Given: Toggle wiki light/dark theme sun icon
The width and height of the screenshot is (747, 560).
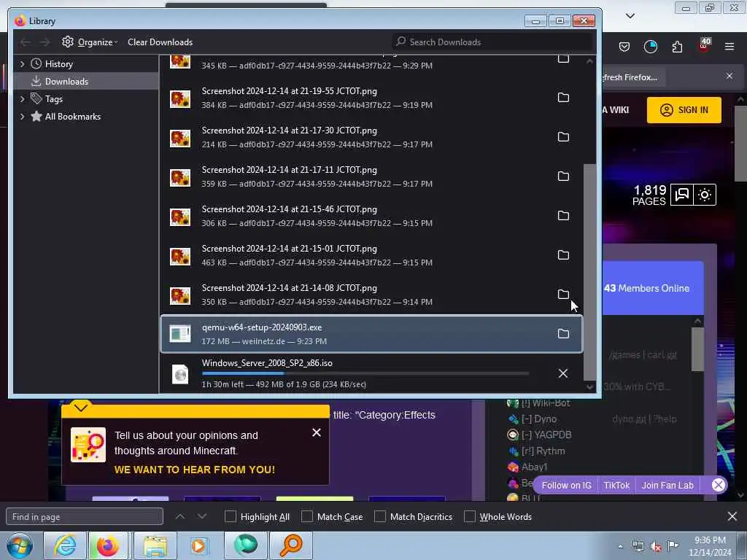Looking at the screenshot, I should click(x=705, y=195).
